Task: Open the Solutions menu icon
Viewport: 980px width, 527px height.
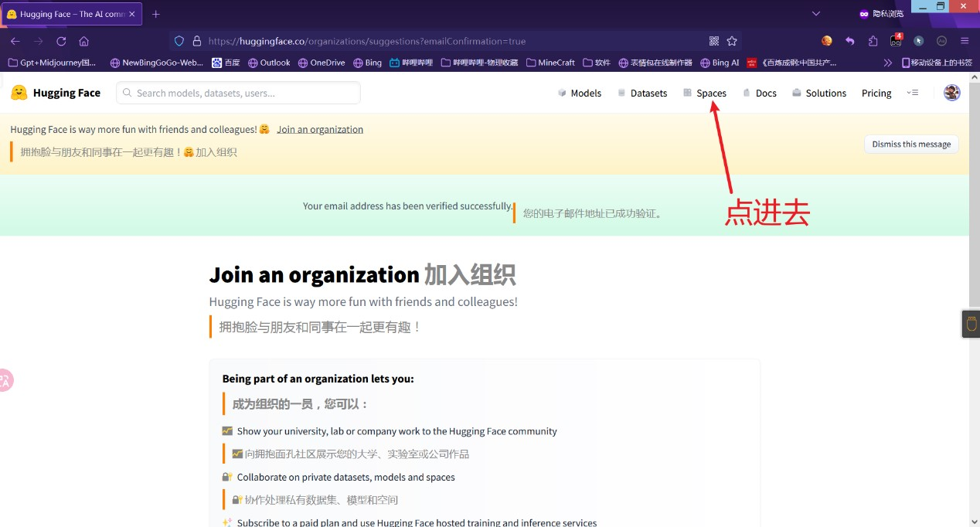Action: (796, 93)
